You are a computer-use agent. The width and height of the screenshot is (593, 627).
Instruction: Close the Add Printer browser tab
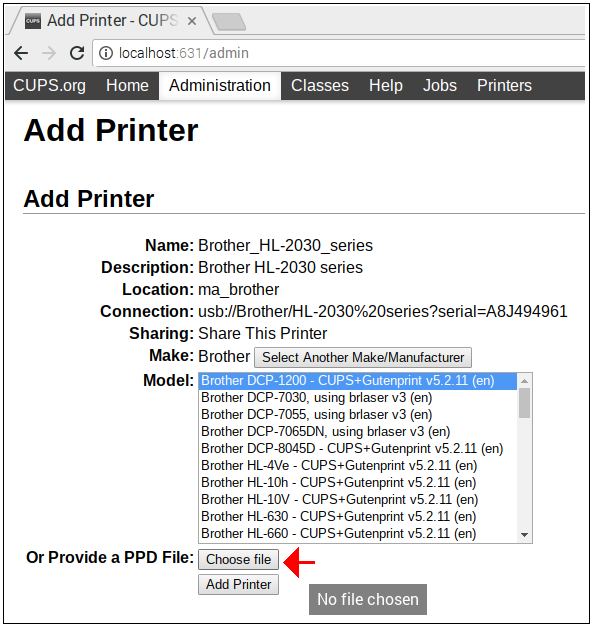tap(192, 21)
